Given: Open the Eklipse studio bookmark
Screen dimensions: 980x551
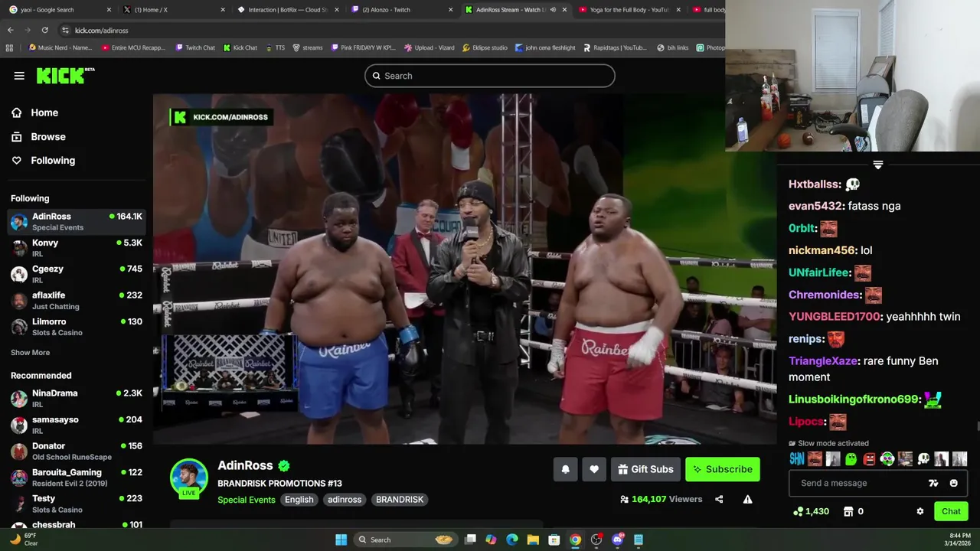Looking at the screenshot, I should click(x=485, y=47).
